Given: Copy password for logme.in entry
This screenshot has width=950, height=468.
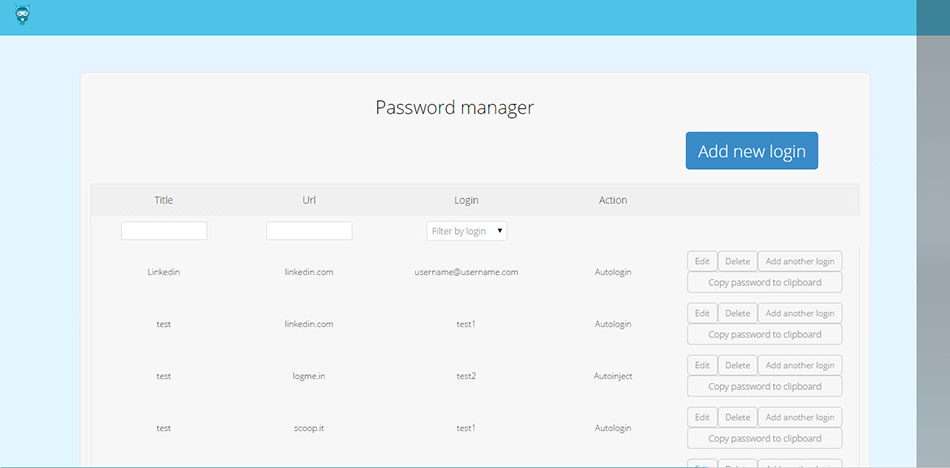Looking at the screenshot, I should [764, 387].
